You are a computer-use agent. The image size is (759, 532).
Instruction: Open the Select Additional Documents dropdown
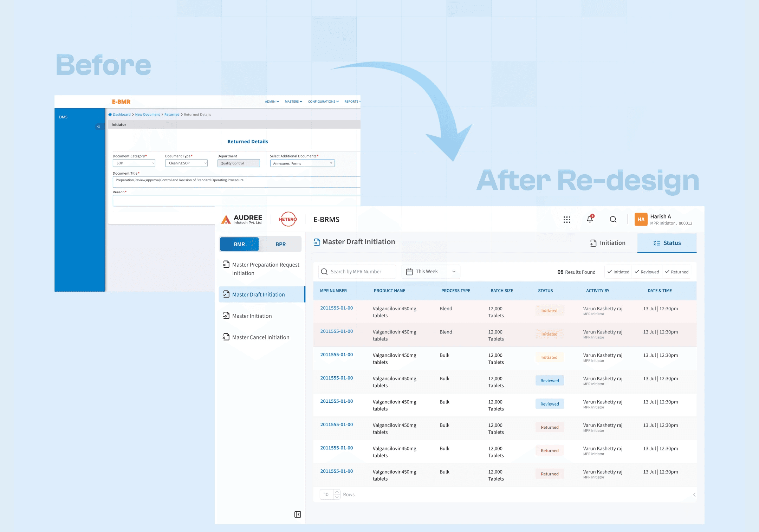[x=302, y=163]
